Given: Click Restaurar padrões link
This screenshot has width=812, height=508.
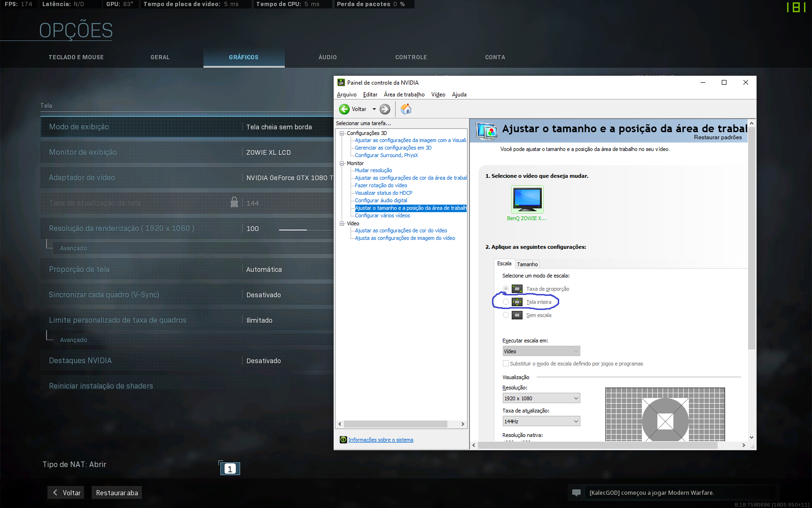Looking at the screenshot, I should (718, 137).
